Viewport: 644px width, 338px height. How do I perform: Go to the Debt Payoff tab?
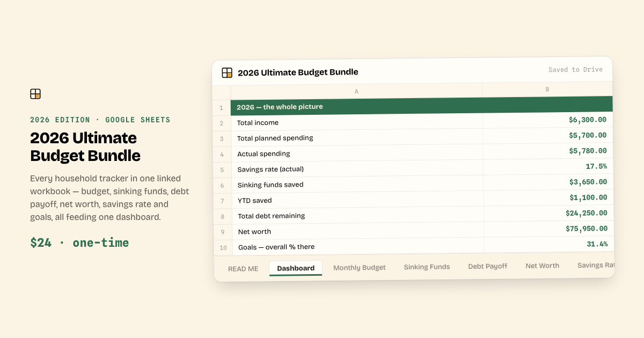[x=487, y=266]
